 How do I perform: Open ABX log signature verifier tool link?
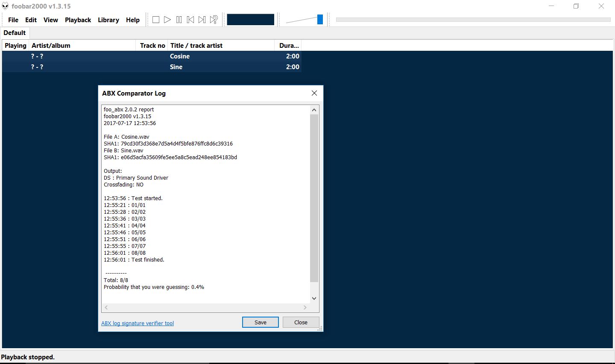[138, 323]
